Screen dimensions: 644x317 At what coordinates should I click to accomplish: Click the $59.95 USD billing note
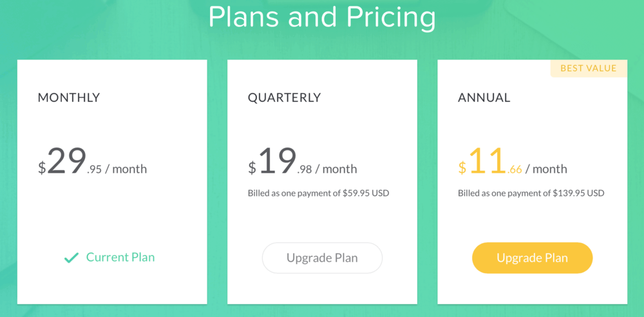coord(318,193)
